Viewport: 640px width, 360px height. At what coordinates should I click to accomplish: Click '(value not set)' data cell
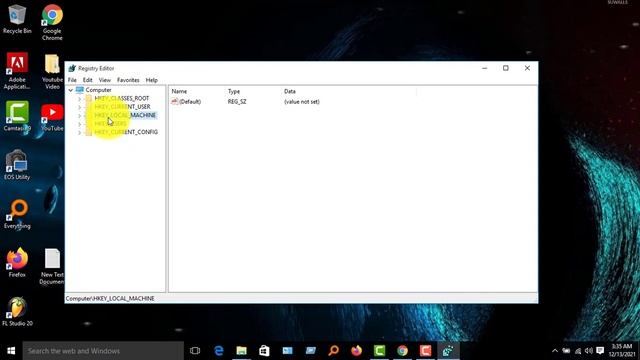[302, 102]
